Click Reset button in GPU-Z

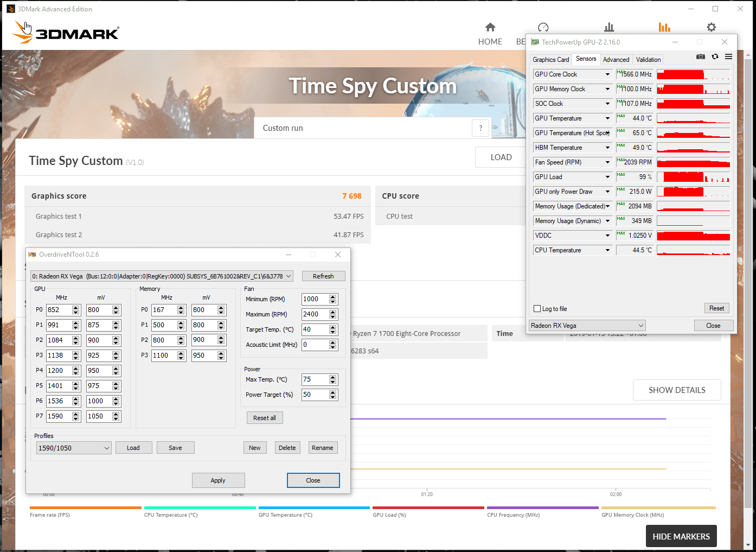tap(716, 308)
